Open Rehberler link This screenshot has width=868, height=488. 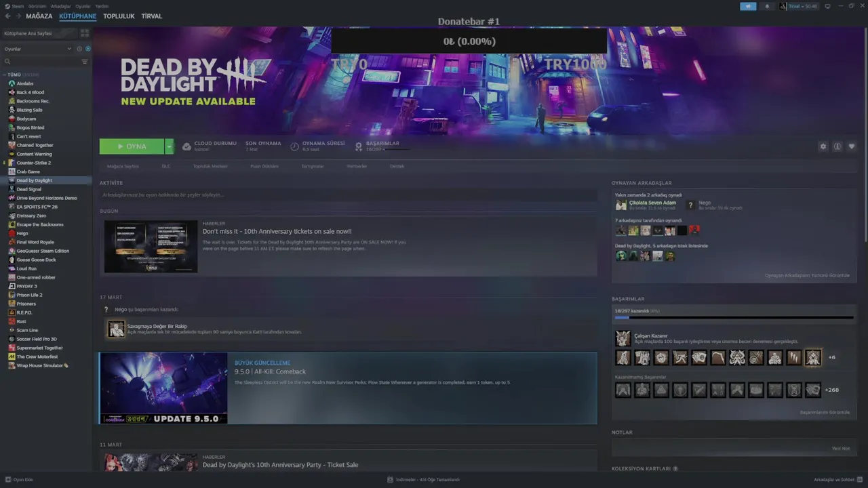tap(357, 166)
